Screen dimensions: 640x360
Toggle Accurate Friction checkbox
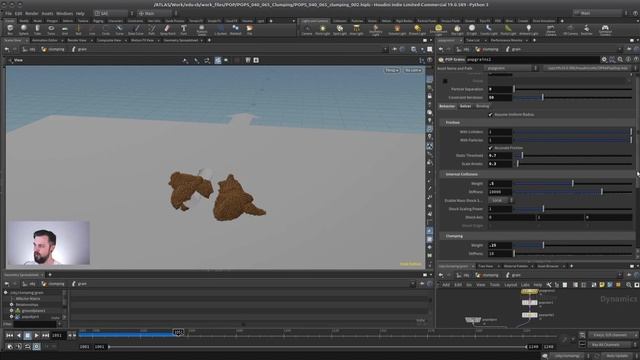tap(491, 148)
